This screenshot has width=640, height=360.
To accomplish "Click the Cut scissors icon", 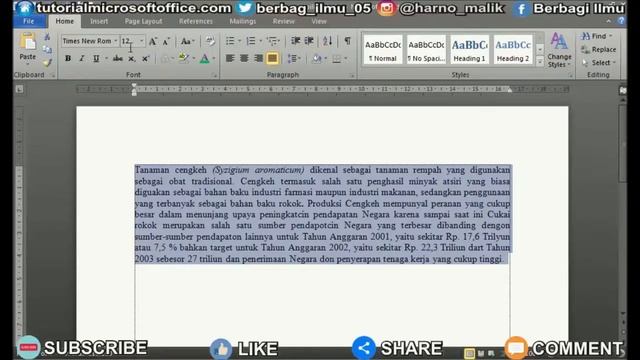I will pyautogui.click(x=47, y=37).
